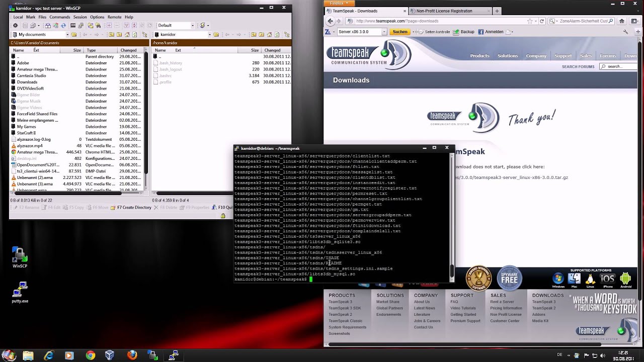This screenshot has height=362, width=644.
Task: Click Synchronize icon in WinSCP toolbar
Action: coord(55,25)
